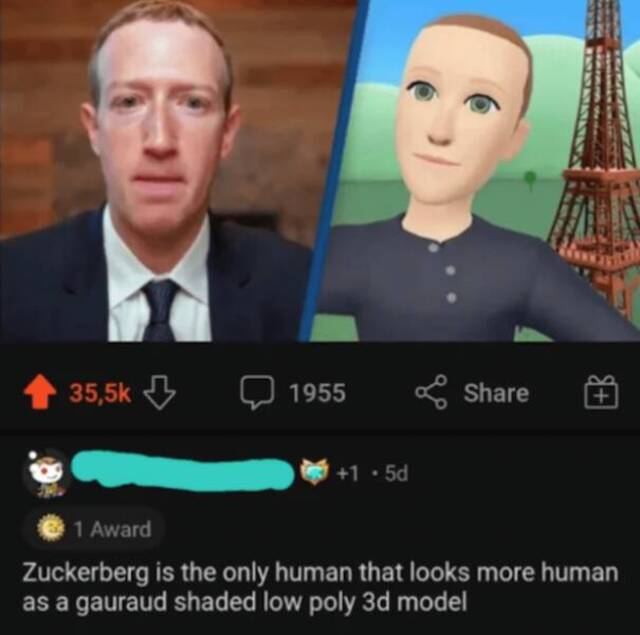Open comments via the speech bubble icon
This screenshot has height=635, width=640.
click(257, 392)
